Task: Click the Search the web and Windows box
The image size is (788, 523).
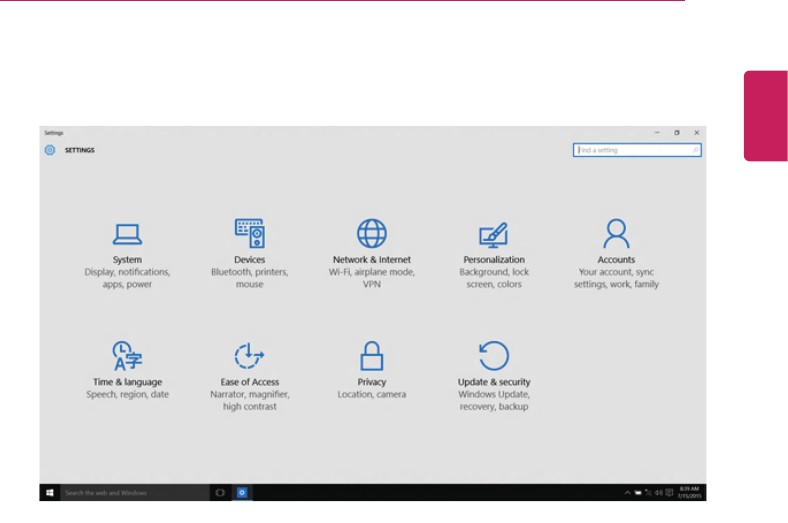Action: coord(135,493)
